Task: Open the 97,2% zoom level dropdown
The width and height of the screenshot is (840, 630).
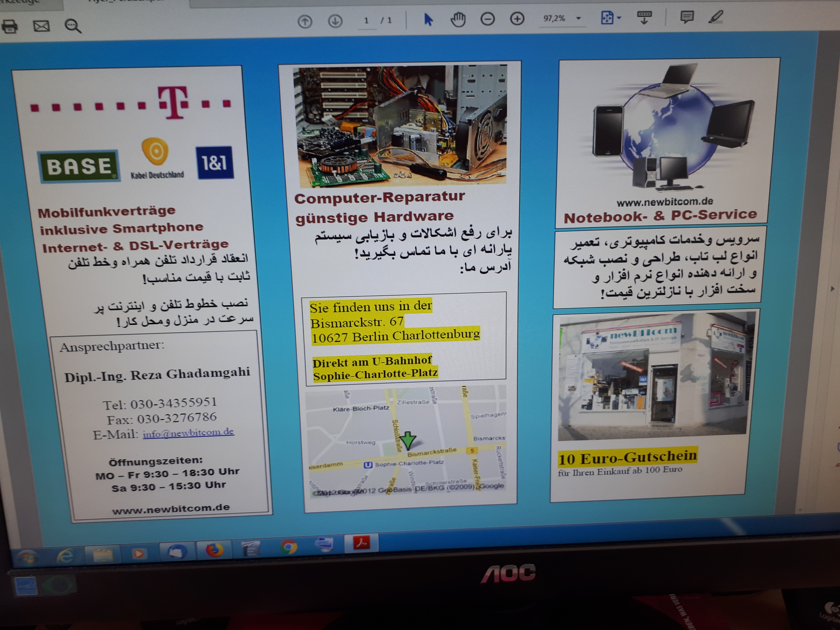Action: pyautogui.click(x=579, y=18)
